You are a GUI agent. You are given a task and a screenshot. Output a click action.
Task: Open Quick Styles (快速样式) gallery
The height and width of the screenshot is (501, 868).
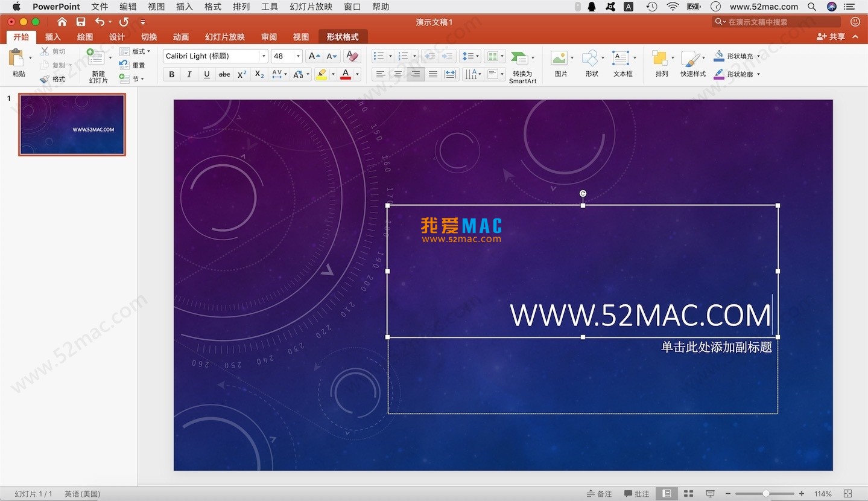click(690, 58)
